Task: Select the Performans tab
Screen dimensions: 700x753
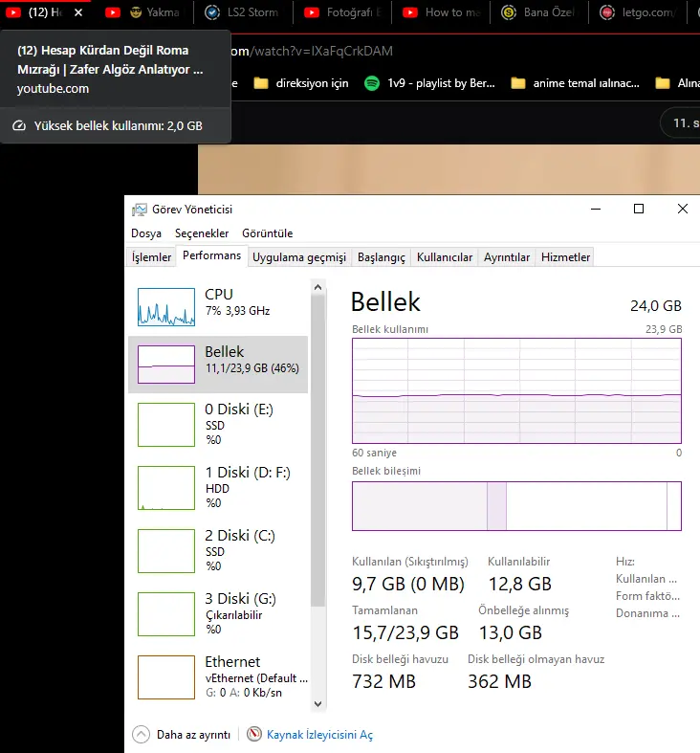Action: 211,255
